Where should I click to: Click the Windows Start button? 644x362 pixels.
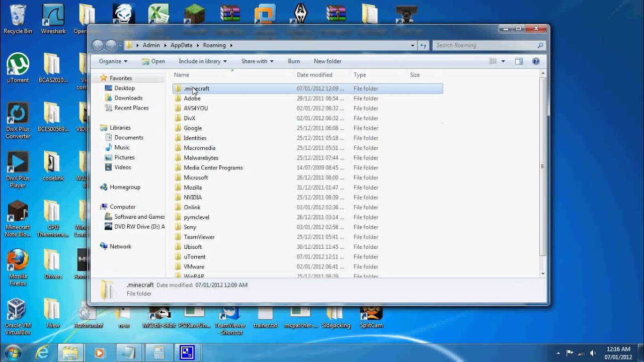click(13, 352)
